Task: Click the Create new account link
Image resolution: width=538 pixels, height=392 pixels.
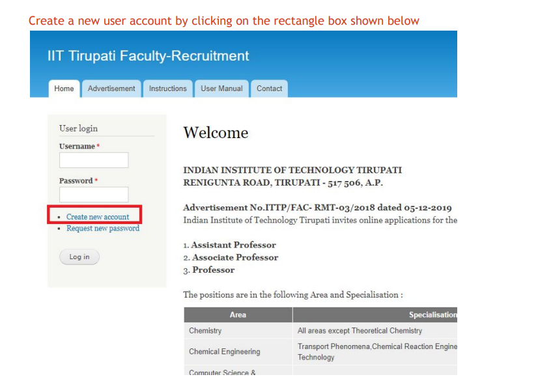Action: [x=98, y=217]
